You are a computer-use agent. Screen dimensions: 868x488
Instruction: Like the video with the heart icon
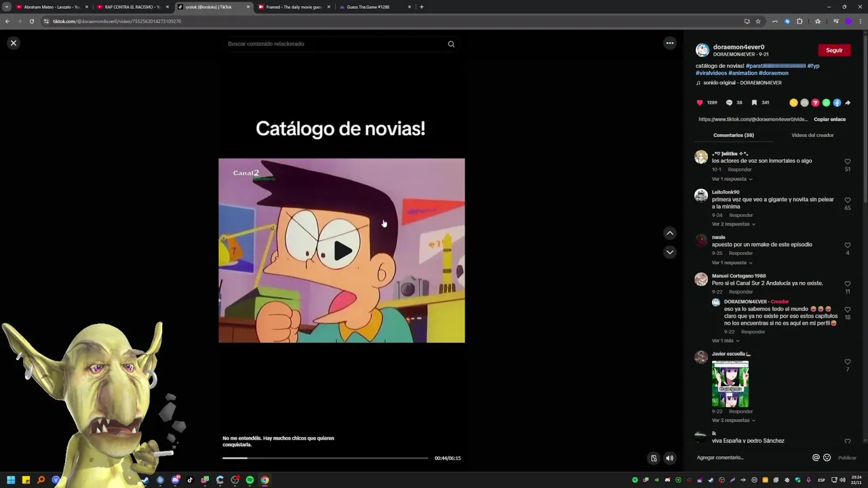[x=700, y=103]
